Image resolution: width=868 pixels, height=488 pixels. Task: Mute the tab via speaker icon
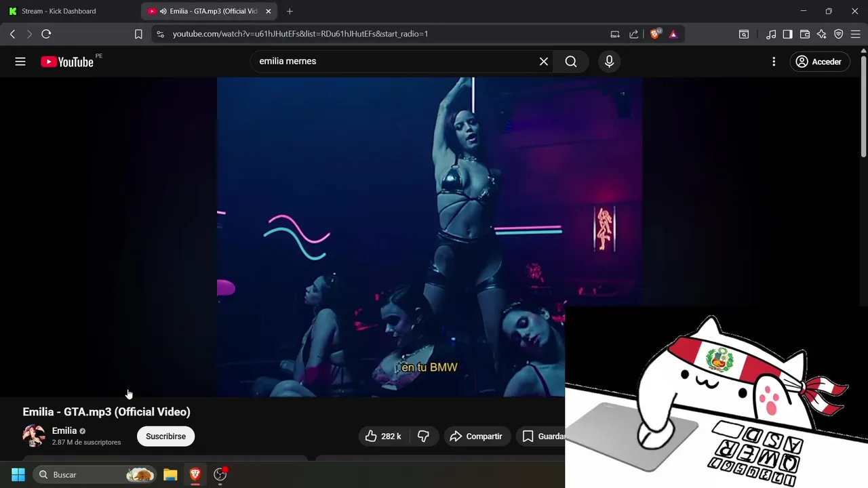[x=163, y=12]
